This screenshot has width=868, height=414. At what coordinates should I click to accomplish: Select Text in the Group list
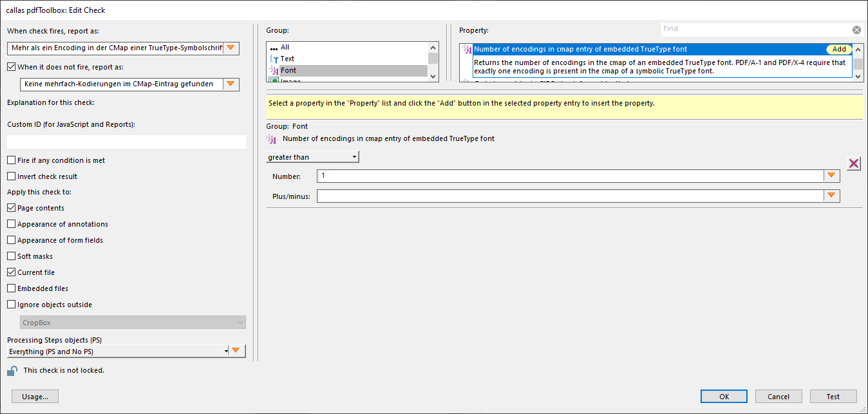tap(287, 59)
